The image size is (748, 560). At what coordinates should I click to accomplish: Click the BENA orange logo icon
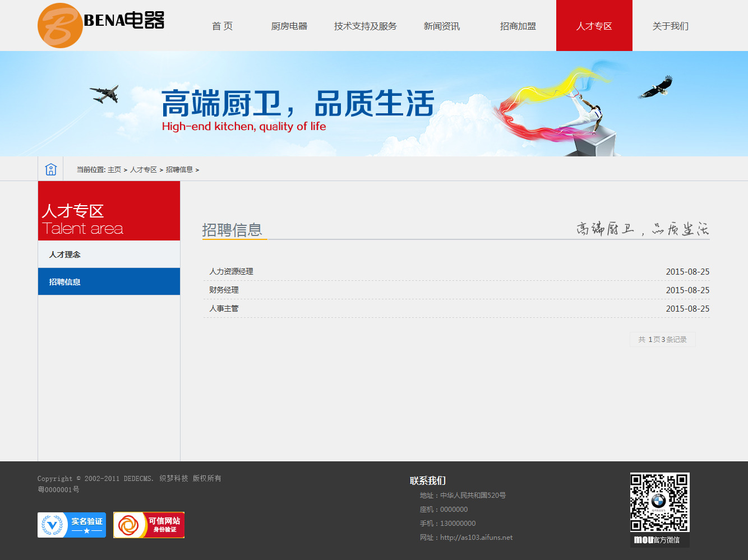pyautogui.click(x=60, y=26)
